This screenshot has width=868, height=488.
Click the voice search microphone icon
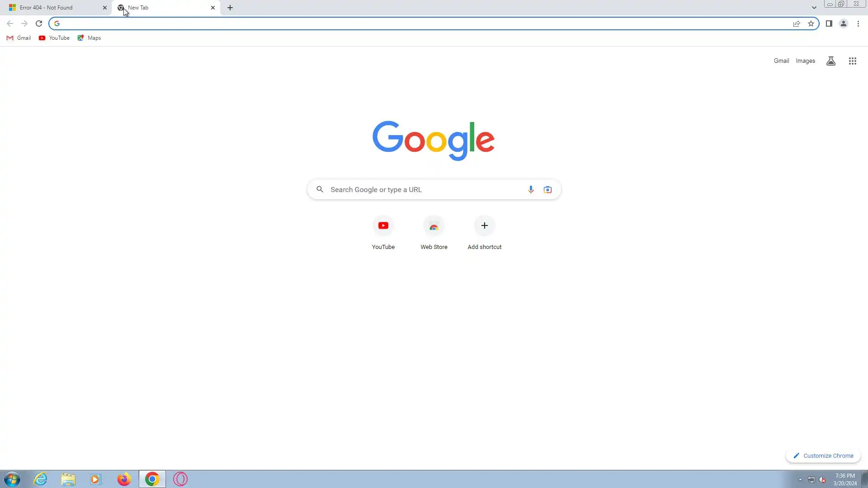pos(531,189)
